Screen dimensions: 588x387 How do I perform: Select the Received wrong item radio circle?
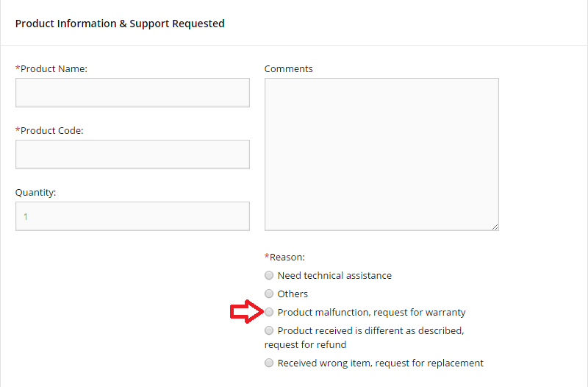[x=269, y=363]
